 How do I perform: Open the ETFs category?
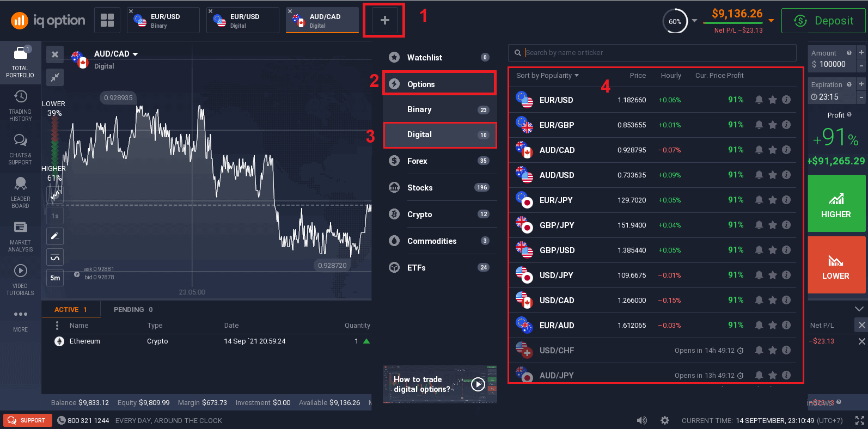(439, 267)
